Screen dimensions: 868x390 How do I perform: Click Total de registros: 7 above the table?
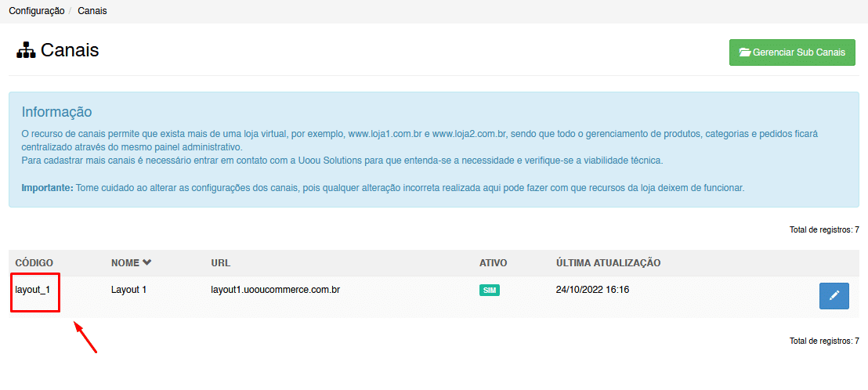click(x=824, y=229)
